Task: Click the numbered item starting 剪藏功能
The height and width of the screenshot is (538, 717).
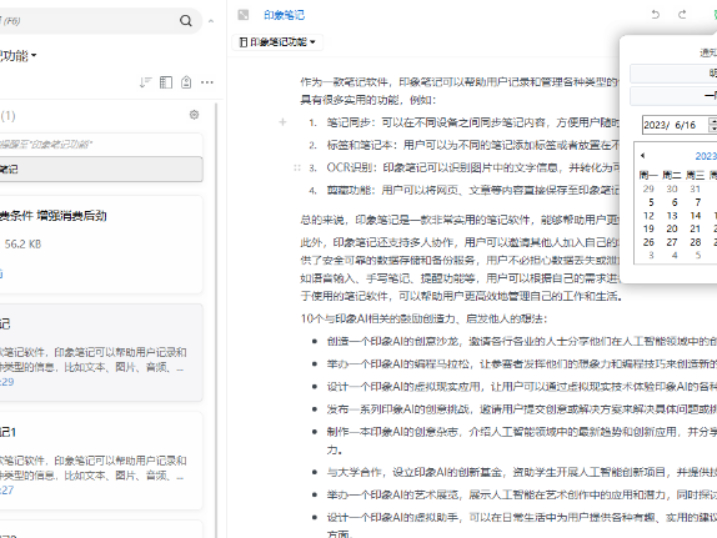Action: 473,190
